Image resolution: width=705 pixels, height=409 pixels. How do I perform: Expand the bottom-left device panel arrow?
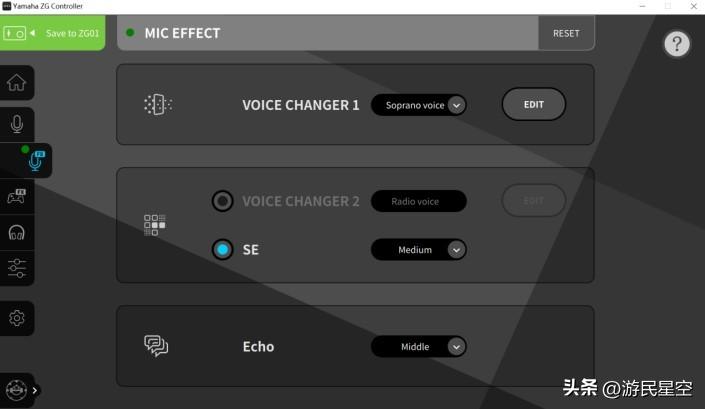(x=35, y=391)
